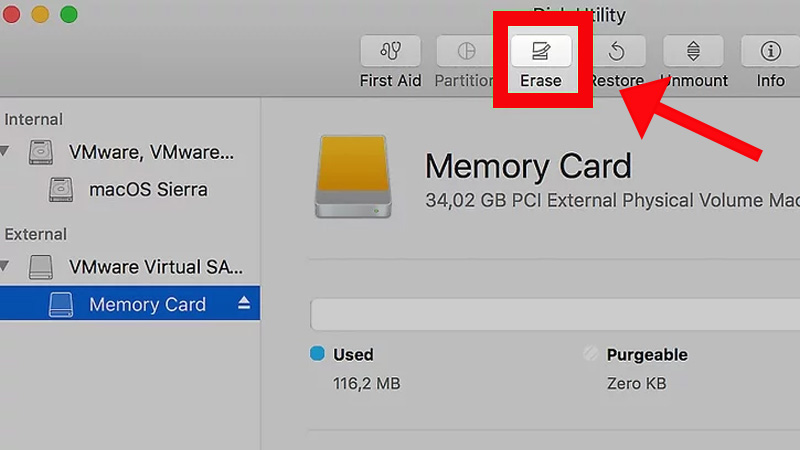Collapse the VMware internal disk tree
800x450 pixels.
click(6, 151)
